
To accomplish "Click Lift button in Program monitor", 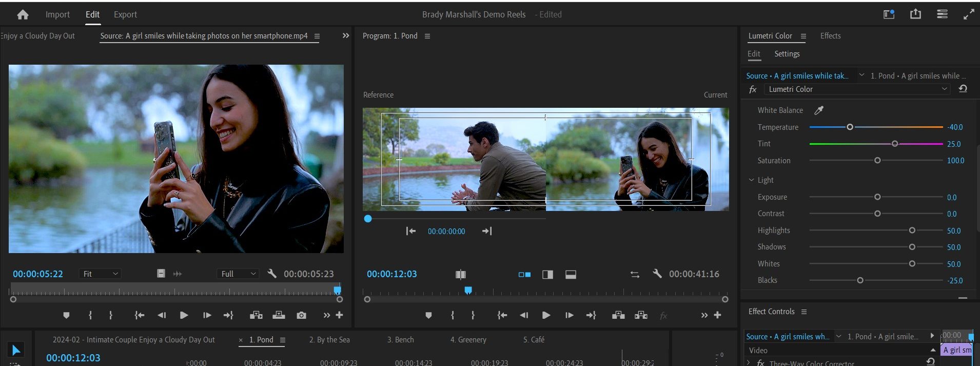I will click(618, 315).
